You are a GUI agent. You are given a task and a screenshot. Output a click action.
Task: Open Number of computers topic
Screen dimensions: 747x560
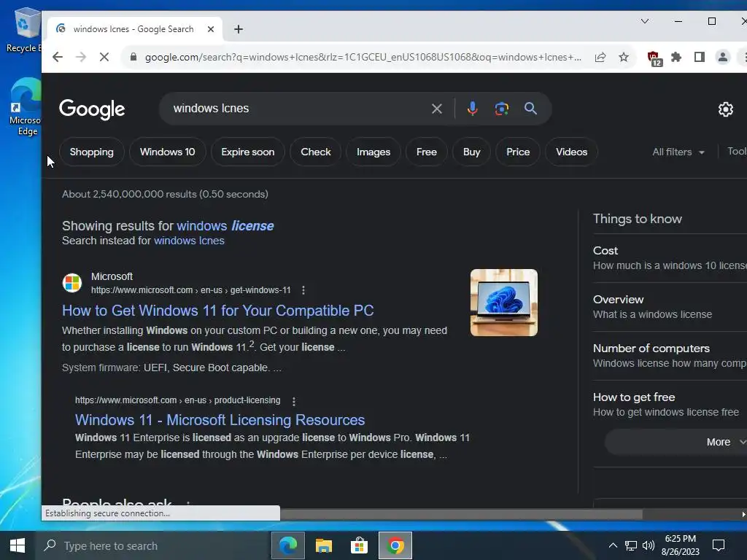(670, 356)
